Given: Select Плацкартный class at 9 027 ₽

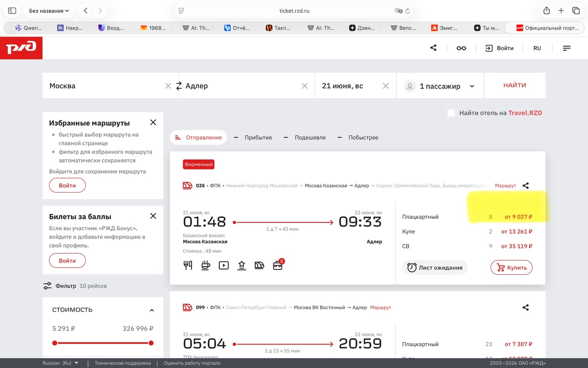Looking at the screenshot, I should [x=467, y=217].
